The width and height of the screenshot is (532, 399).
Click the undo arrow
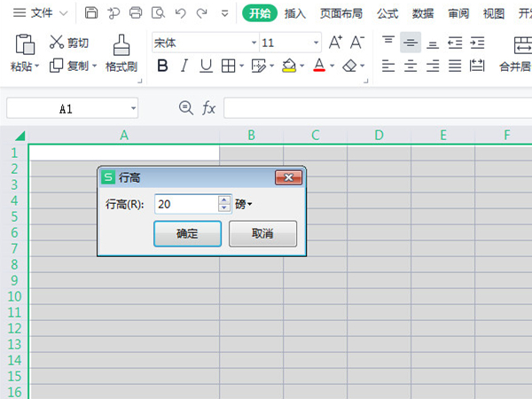(180, 13)
